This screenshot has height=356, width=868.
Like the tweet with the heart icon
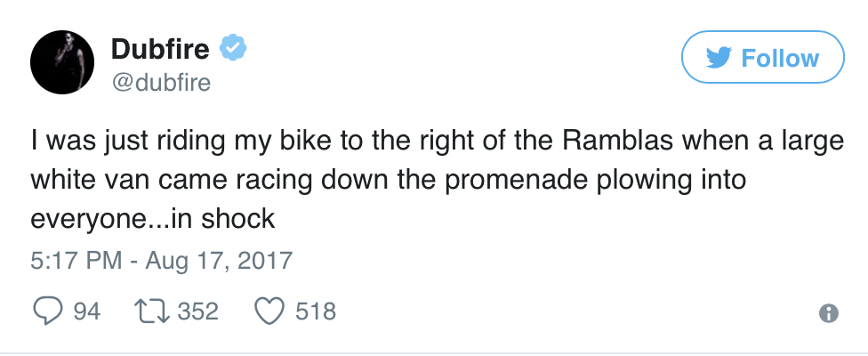pos(268,311)
